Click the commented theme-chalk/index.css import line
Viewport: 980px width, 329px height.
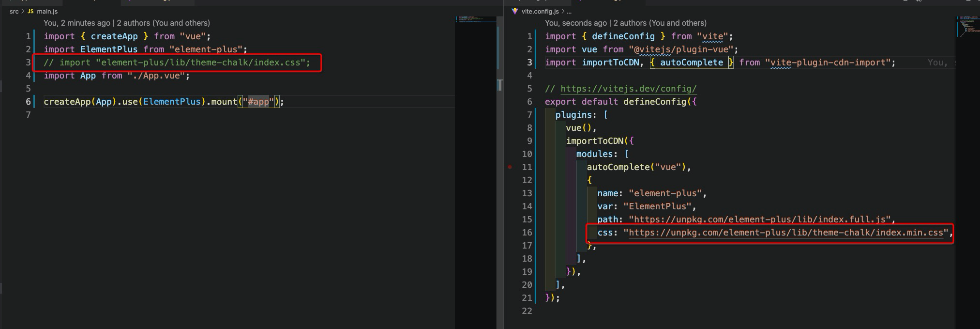coord(177,63)
